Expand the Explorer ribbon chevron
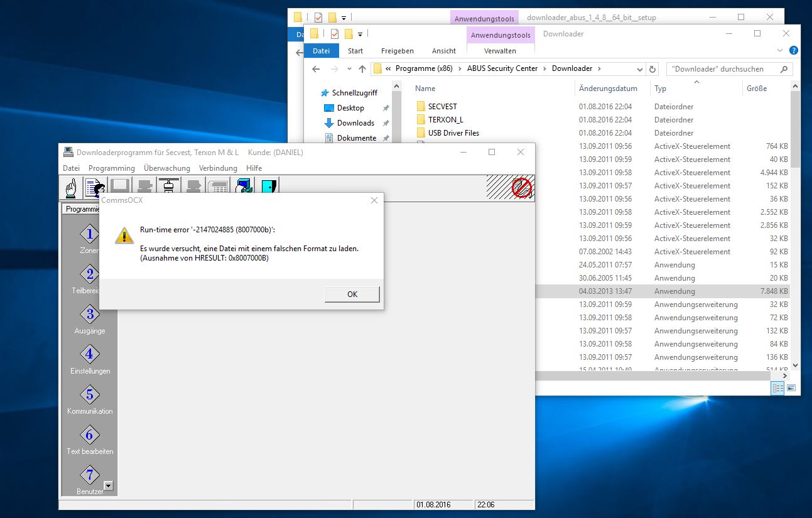 781,51
